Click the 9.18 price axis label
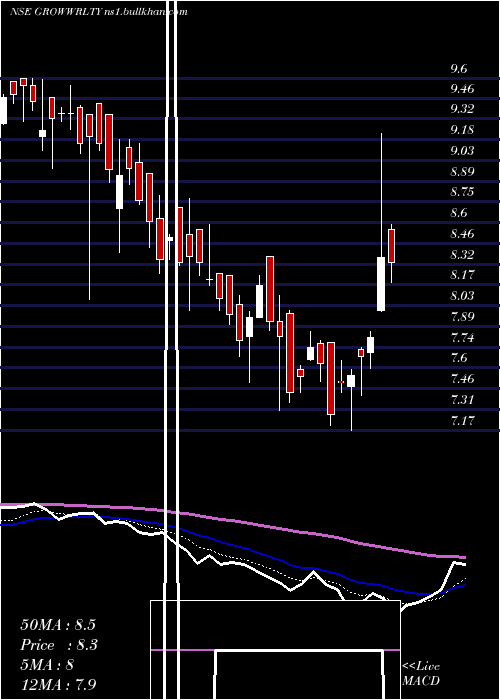Screen dimensions: 500x700 (462, 130)
